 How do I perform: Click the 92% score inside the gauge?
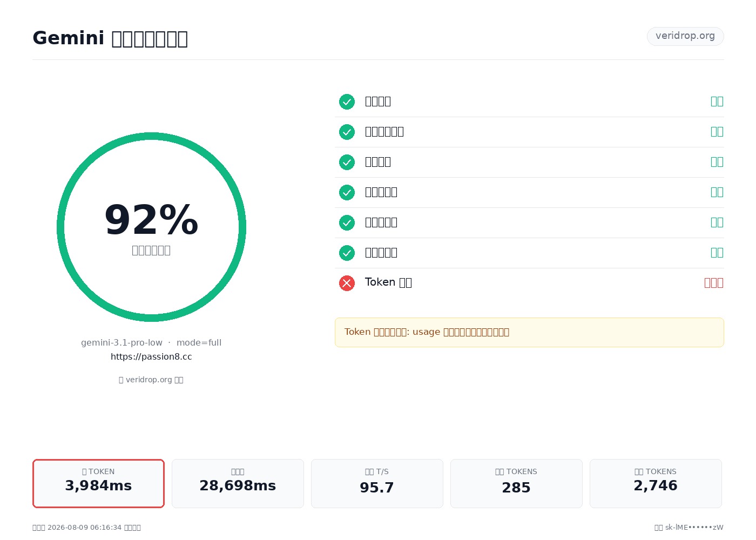[x=151, y=220]
